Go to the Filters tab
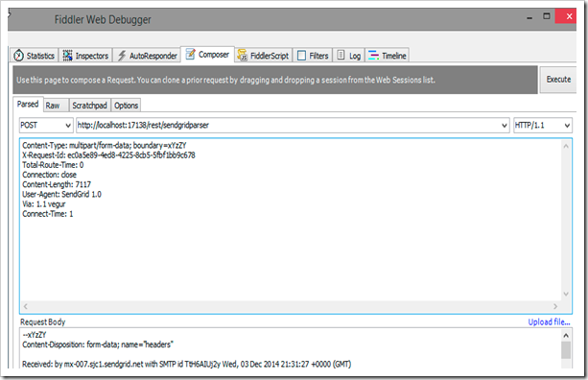588x380 pixels. pos(313,56)
